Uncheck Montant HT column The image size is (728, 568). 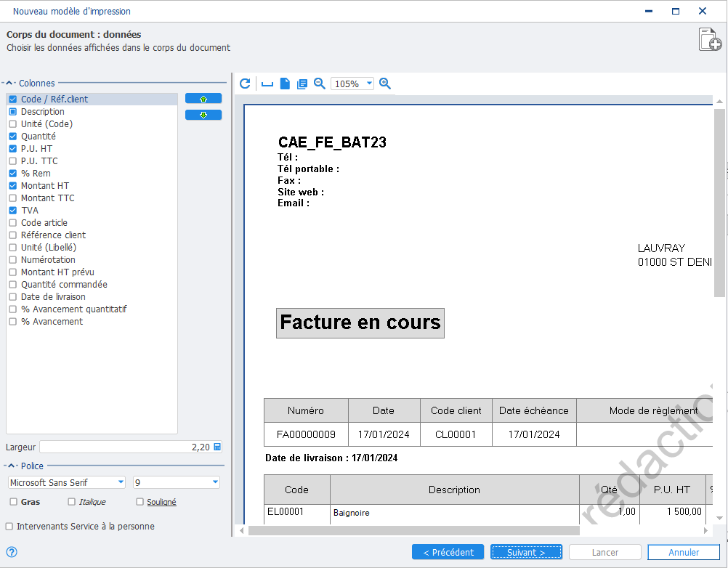[13, 186]
